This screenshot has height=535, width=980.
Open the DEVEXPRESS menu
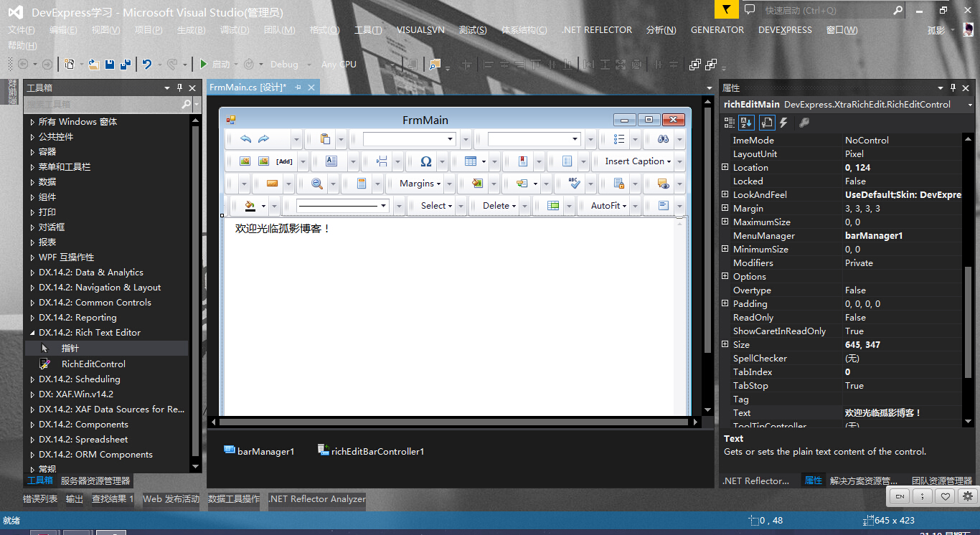click(785, 30)
